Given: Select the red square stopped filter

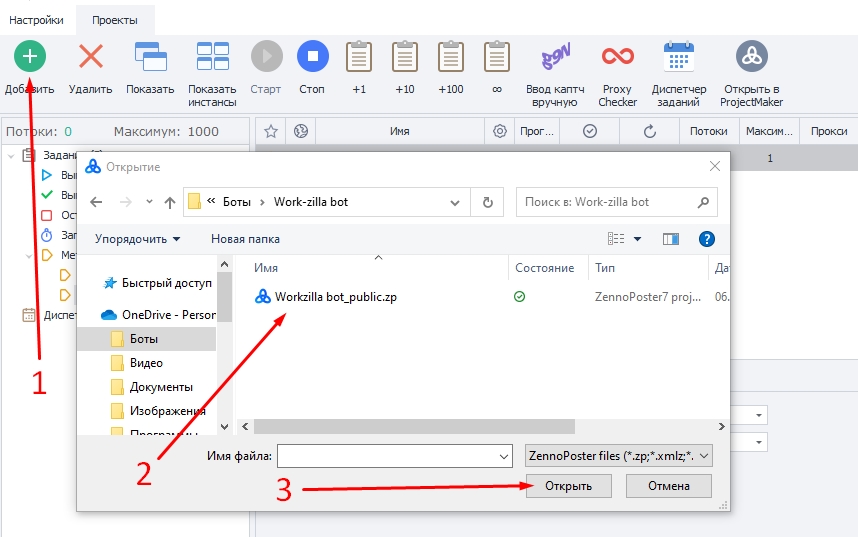Looking at the screenshot, I should (47, 215).
